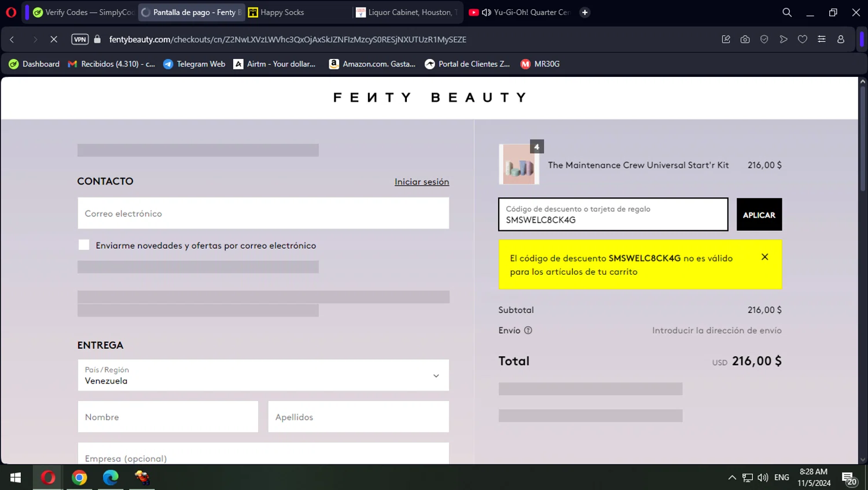Enable the email news and offers checkbox
The width and height of the screenshot is (868, 490).
(x=84, y=245)
